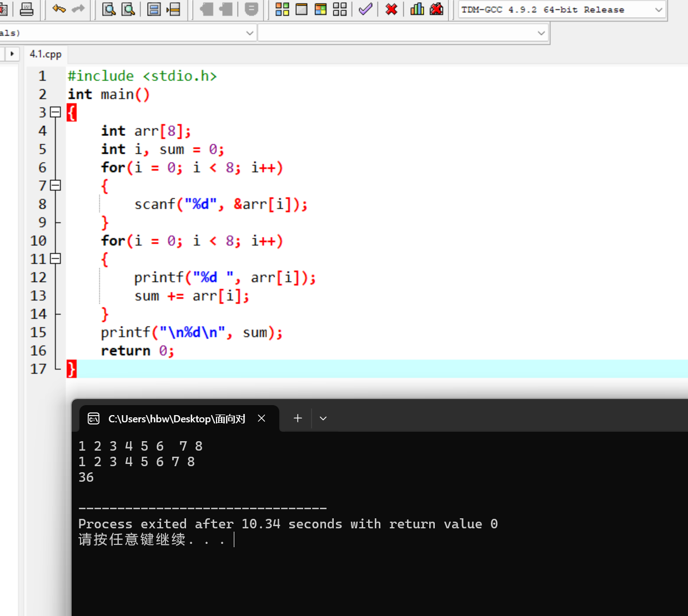Click the Redo arrow icon
Viewport: 688px width, 616px height.
click(78, 9)
